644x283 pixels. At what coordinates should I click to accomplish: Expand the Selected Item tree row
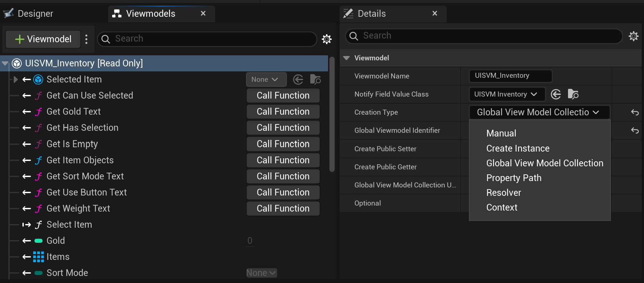[x=15, y=79]
